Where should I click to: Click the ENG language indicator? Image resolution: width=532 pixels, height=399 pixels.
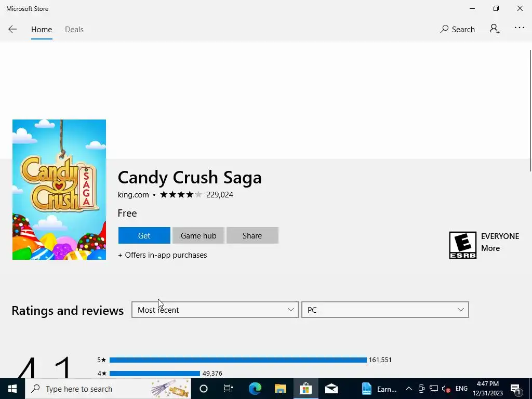461,389
